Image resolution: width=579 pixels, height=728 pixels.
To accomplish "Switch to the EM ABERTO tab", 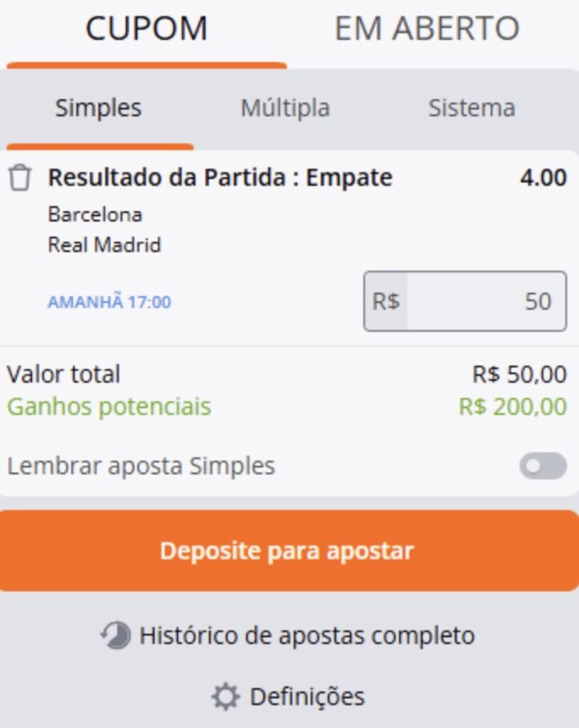I will tap(427, 28).
